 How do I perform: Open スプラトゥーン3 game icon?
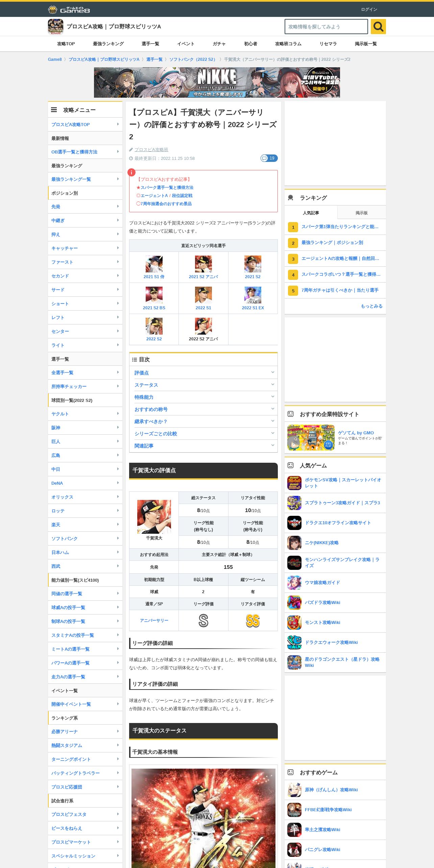294,503
